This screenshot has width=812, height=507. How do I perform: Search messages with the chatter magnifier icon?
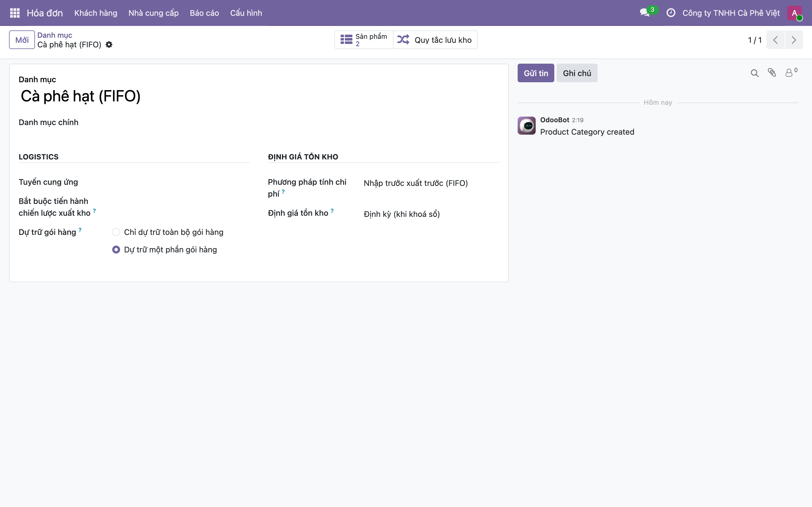754,73
